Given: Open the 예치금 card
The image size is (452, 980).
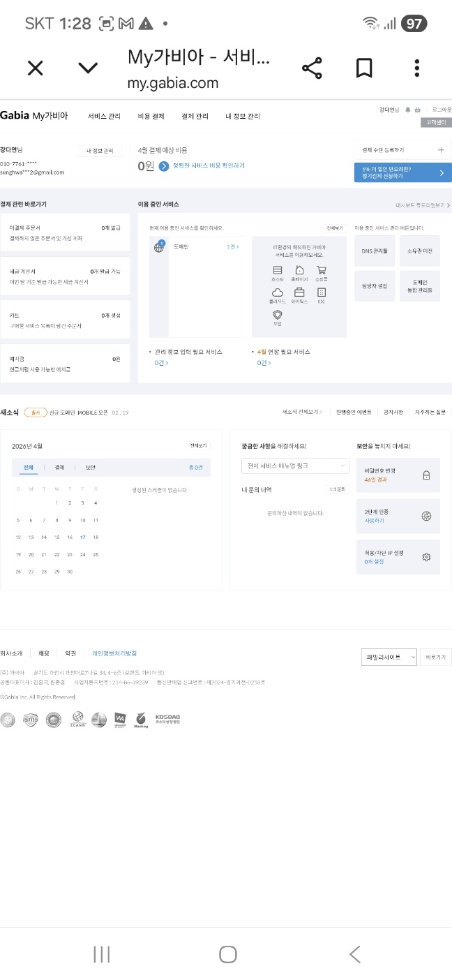Looking at the screenshot, I should [65, 363].
